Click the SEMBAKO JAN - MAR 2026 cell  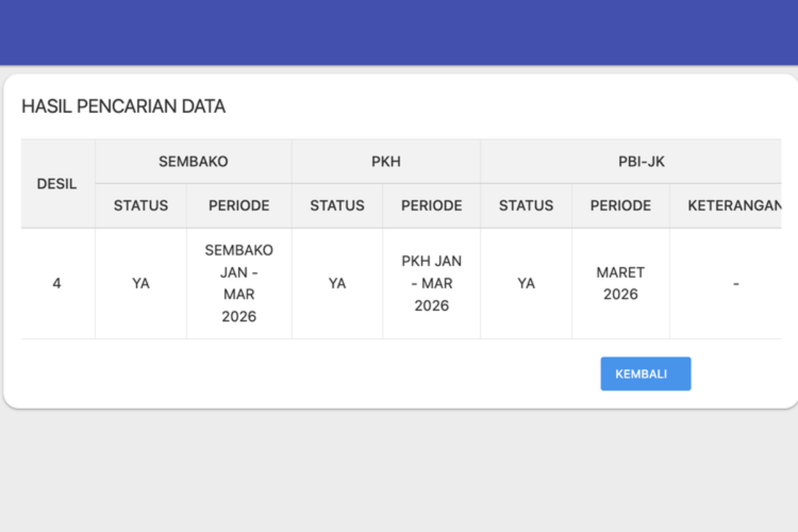tap(238, 283)
